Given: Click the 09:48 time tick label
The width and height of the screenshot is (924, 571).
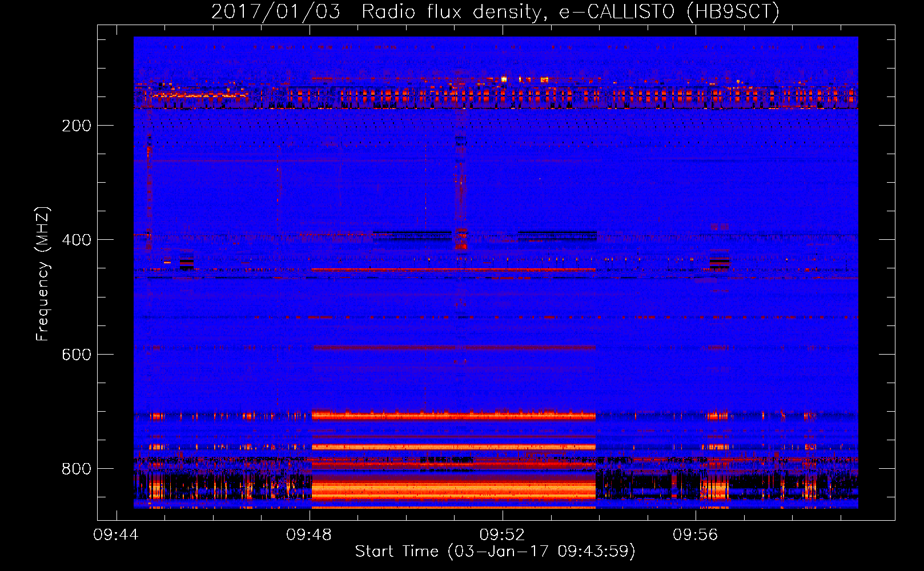Looking at the screenshot, I should [309, 534].
